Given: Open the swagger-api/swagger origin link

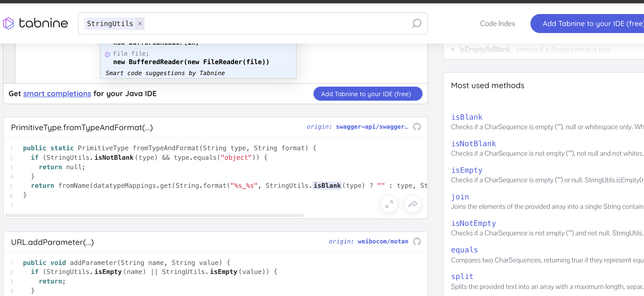Looking at the screenshot, I should pyautogui.click(x=372, y=127).
